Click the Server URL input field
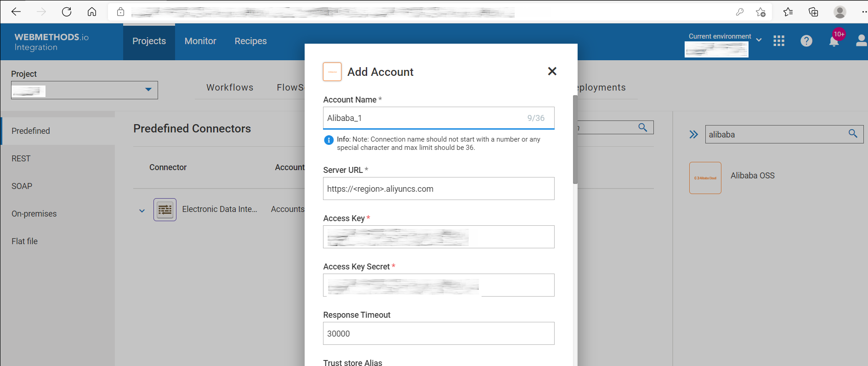The height and width of the screenshot is (366, 868). [438, 189]
